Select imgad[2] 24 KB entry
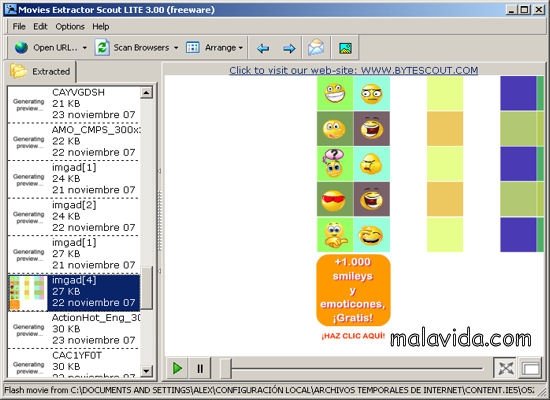 74,216
